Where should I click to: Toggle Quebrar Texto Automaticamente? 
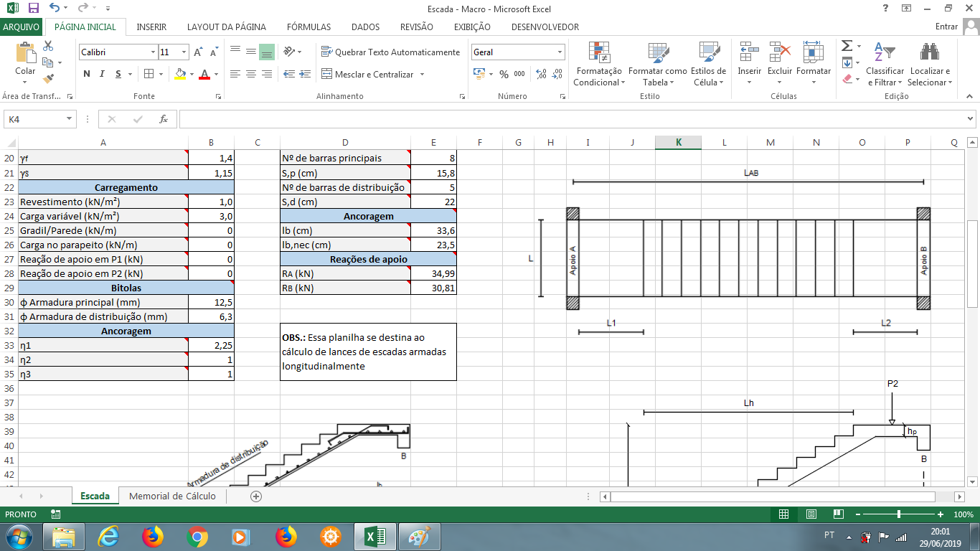tap(391, 52)
